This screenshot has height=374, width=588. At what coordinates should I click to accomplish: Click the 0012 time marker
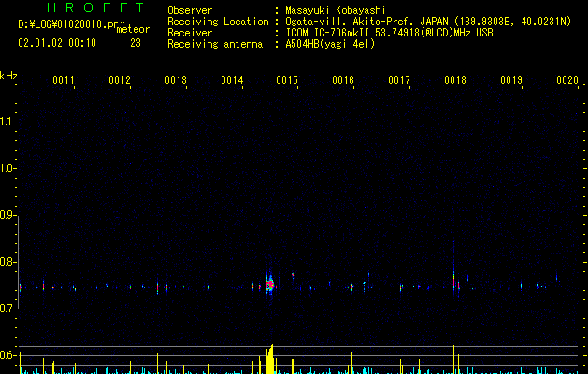coord(120,80)
